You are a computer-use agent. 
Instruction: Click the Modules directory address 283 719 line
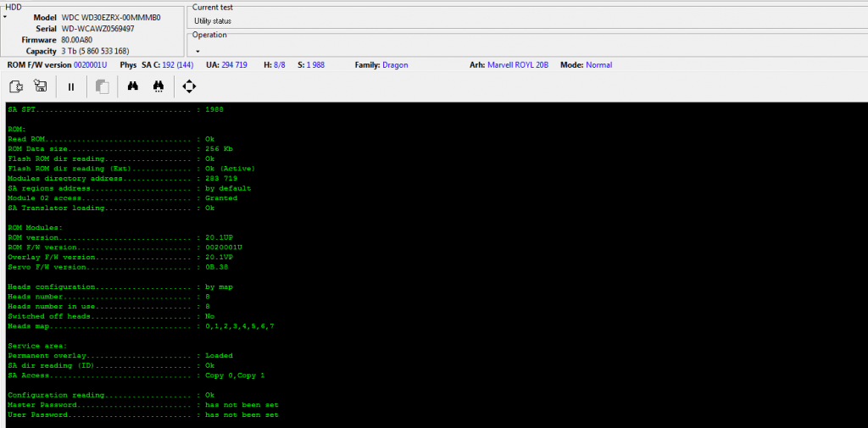tap(122, 178)
